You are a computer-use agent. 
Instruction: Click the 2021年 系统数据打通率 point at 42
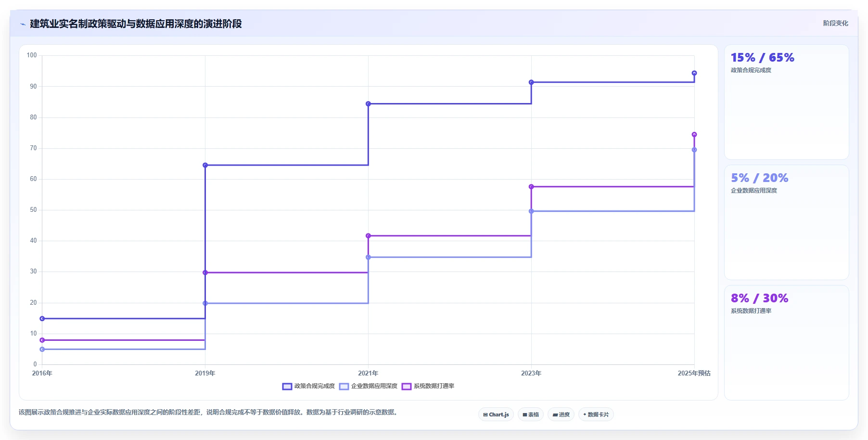click(368, 236)
